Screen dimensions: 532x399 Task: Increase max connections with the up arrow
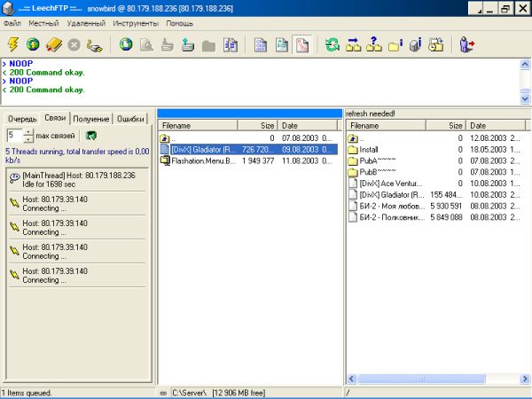click(28, 132)
